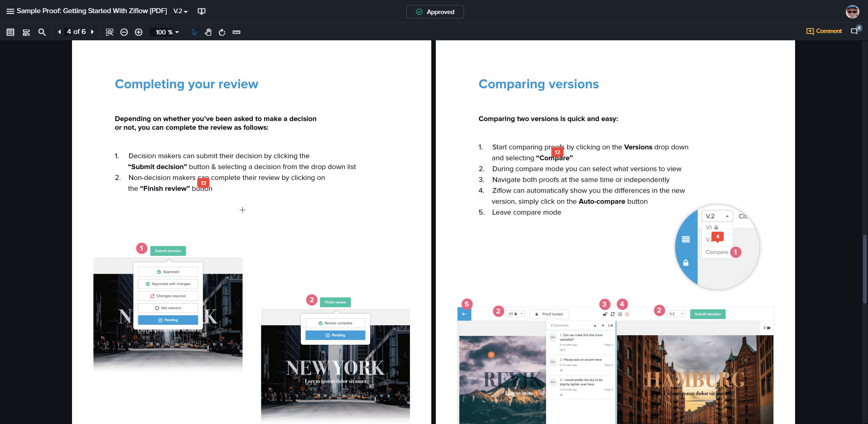Open the hamburger main menu
This screenshot has width=868, height=424.
click(x=10, y=11)
